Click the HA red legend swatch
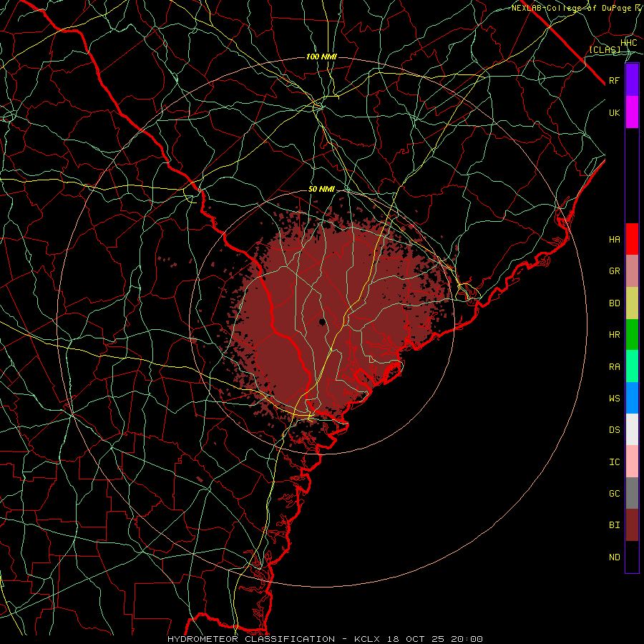Screen dimensions: 644x644 pyautogui.click(x=632, y=239)
